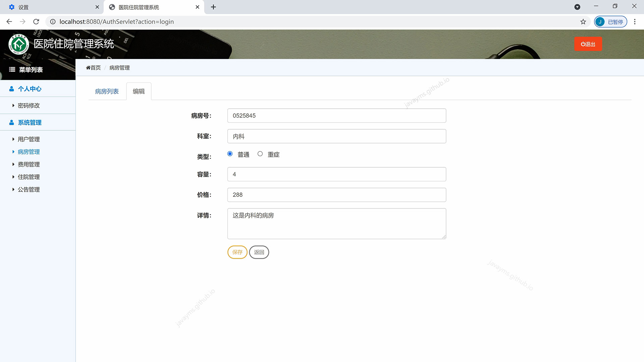Click the menu list hamburger icon
Viewport: 644px width, 362px height.
pos(12,69)
